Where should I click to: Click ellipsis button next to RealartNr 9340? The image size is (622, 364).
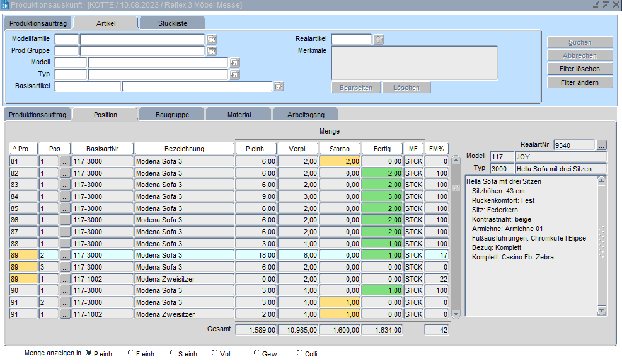[x=602, y=145]
